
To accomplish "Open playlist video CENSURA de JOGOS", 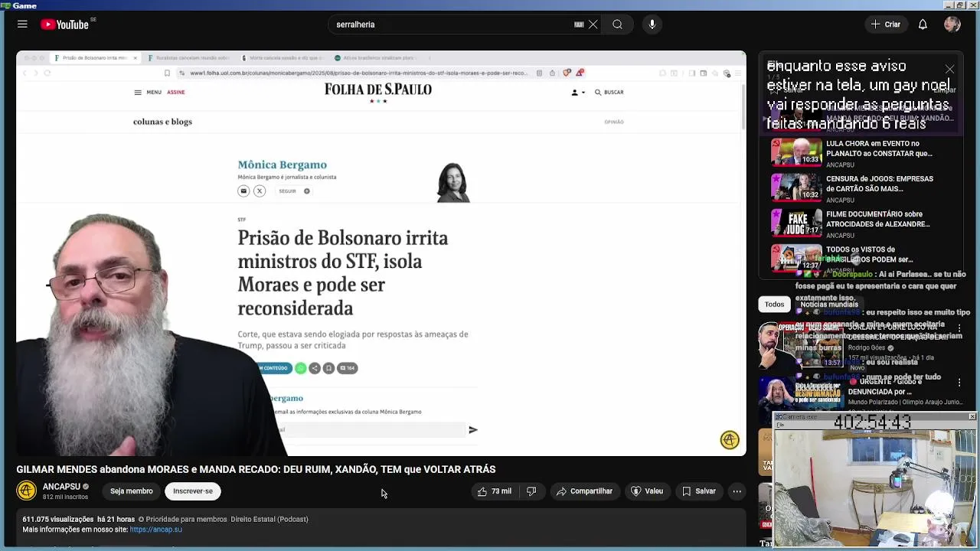I will [866, 189].
